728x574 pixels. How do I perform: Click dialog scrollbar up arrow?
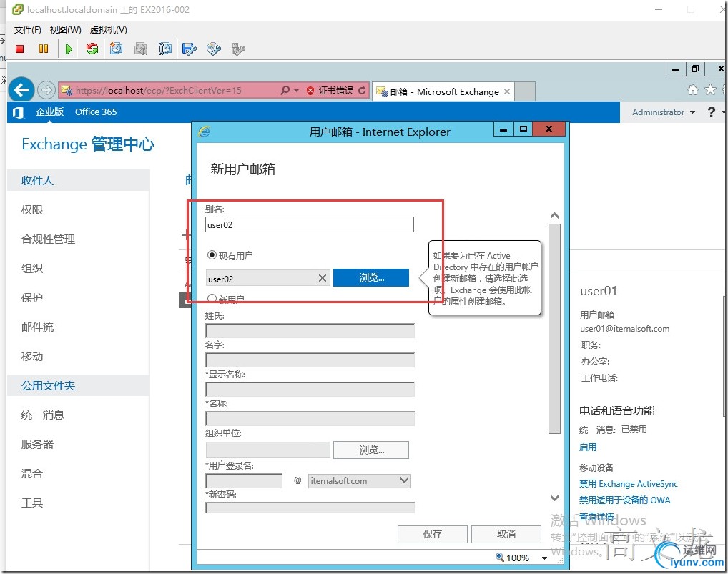pos(554,216)
